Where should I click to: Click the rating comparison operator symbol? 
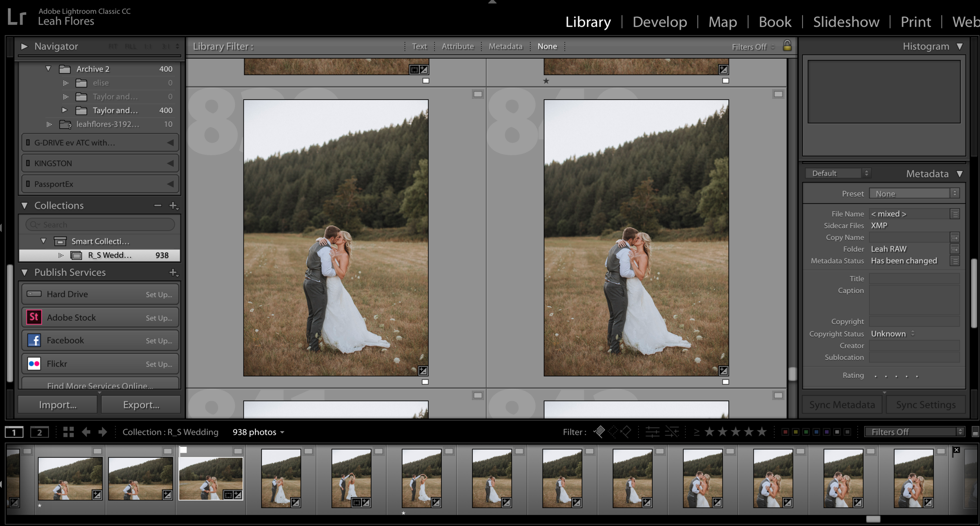tap(696, 432)
